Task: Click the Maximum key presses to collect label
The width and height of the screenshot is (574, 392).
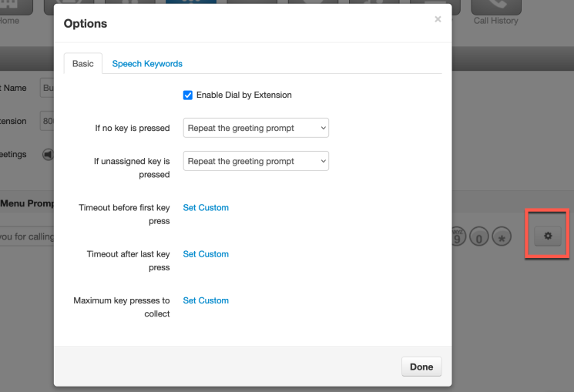Action: click(x=122, y=307)
